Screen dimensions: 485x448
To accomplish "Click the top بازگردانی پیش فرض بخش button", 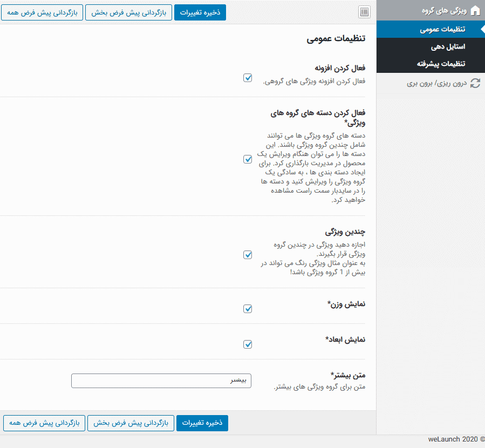I will [129, 12].
